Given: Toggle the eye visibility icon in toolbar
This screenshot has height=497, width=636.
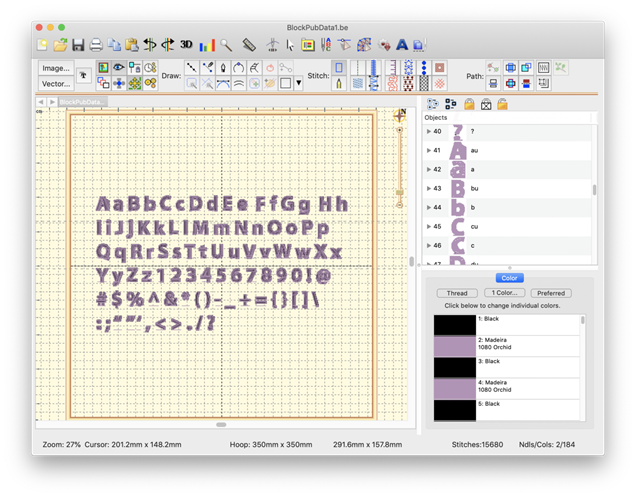Looking at the screenshot, I should (118, 68).
